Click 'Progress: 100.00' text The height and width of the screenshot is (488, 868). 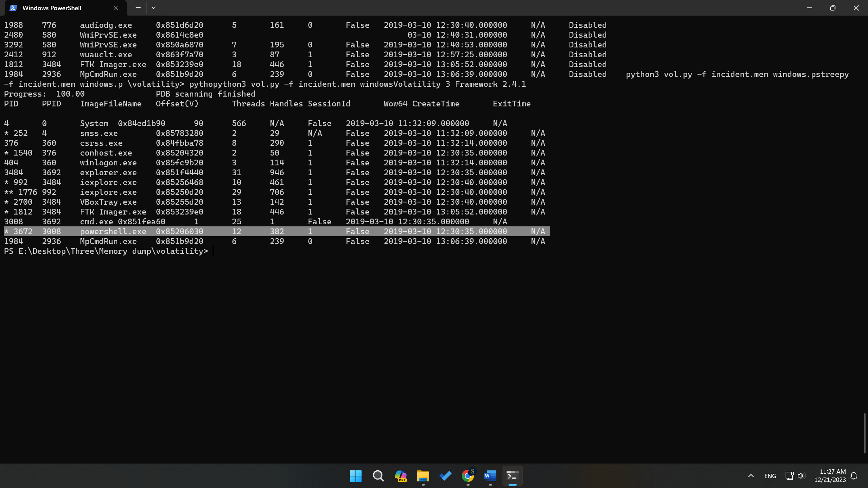pos(44,94)
